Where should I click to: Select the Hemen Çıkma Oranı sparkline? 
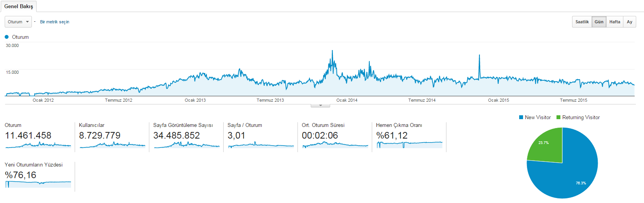[x=409, y=145]
